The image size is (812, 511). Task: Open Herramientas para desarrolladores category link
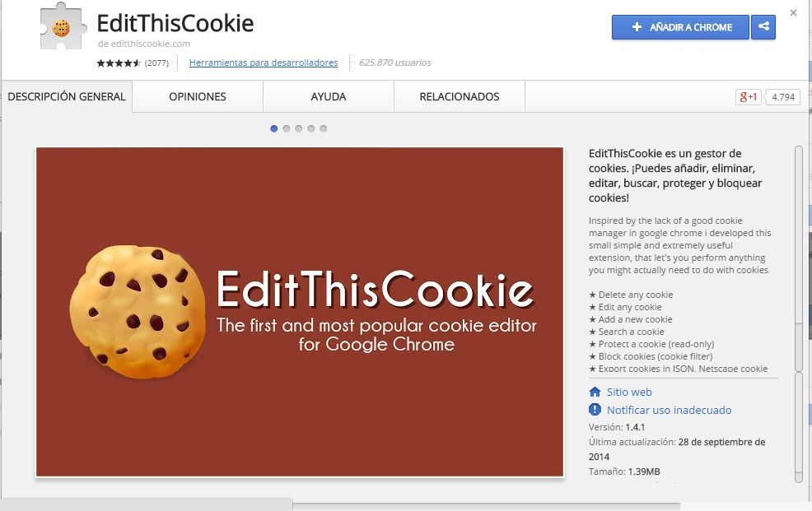264,63
